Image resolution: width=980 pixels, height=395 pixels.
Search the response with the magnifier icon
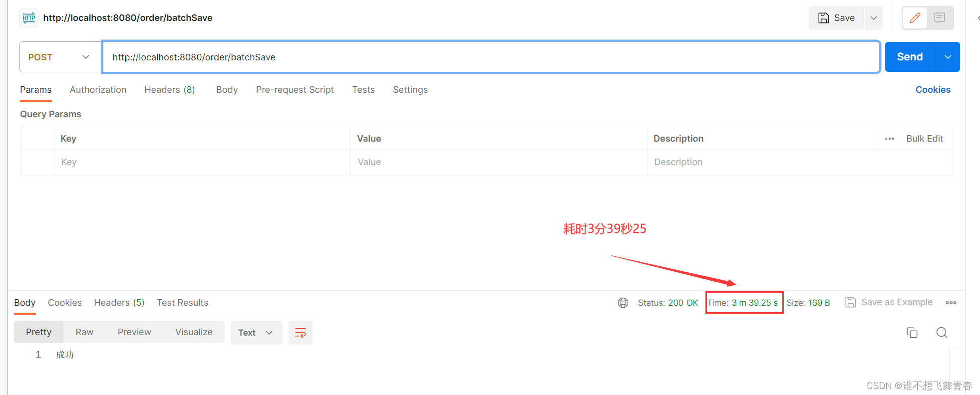942,333
